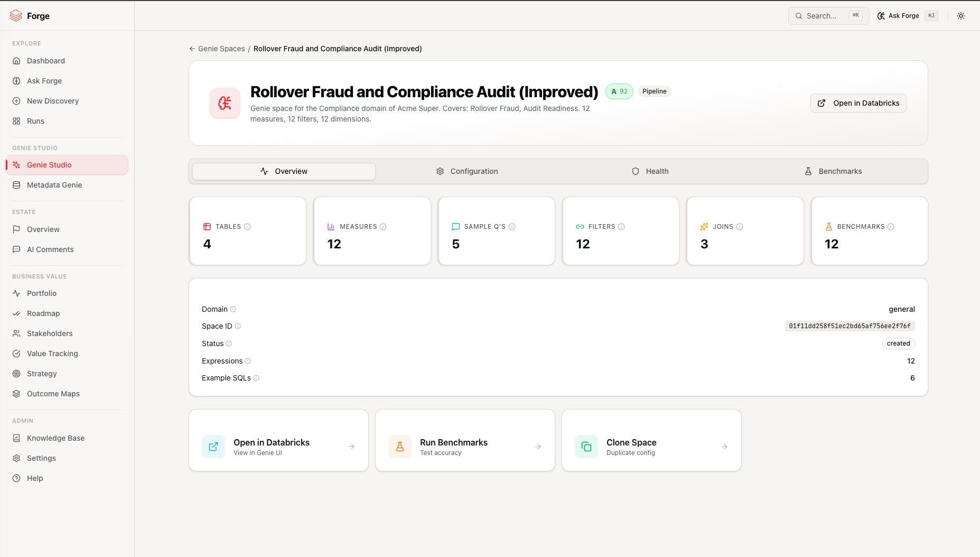980x557 pixels.
Task: Go to Value Tracking
Action: click(67, 354)
